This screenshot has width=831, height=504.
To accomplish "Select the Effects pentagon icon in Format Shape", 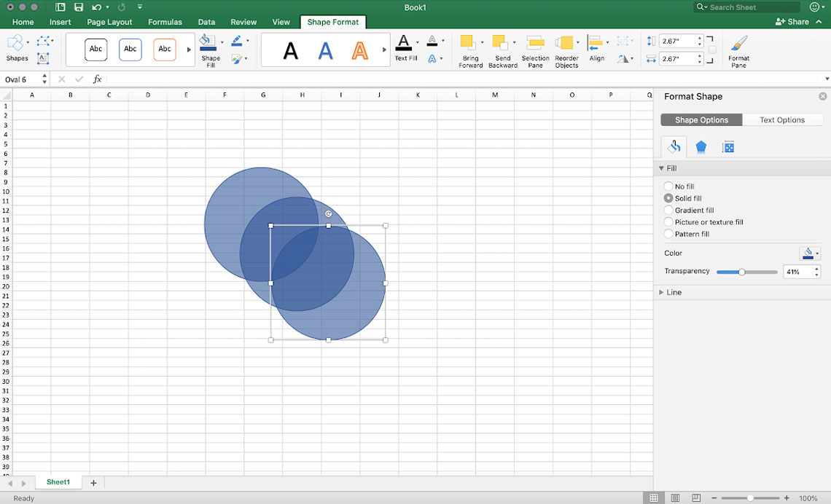I will click(701, 146).
